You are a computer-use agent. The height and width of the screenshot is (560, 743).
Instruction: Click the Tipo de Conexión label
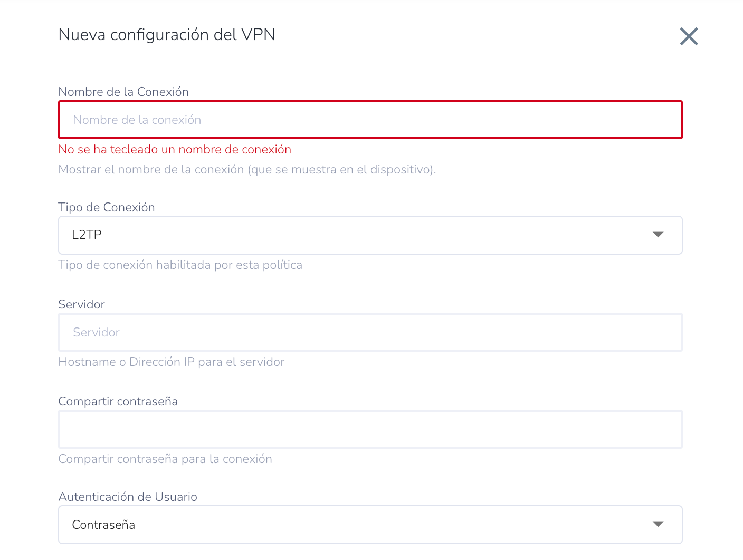click(107, 207)
